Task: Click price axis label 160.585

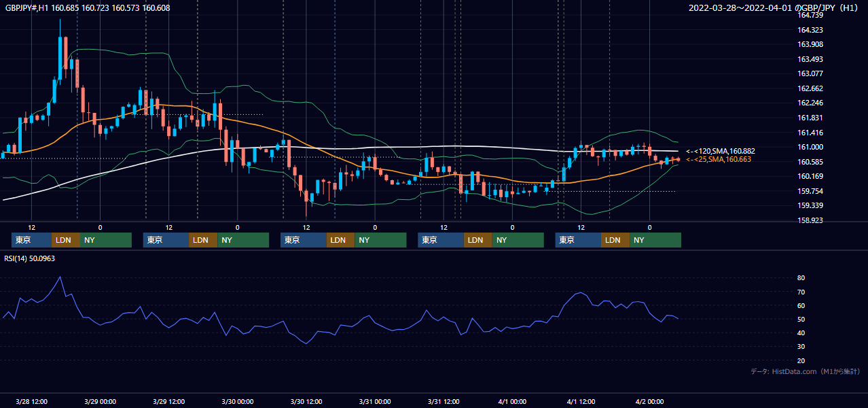Action: pos(810,162)
